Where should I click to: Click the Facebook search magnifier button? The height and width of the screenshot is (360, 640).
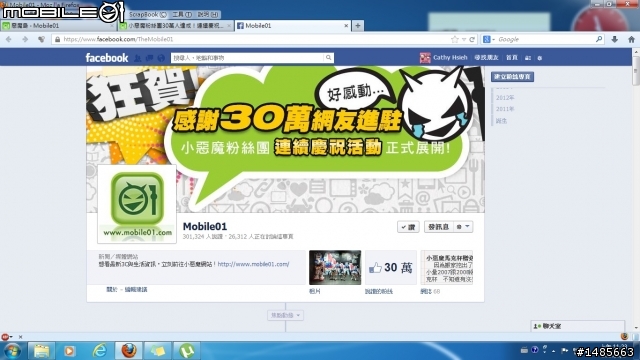[329, 58]
